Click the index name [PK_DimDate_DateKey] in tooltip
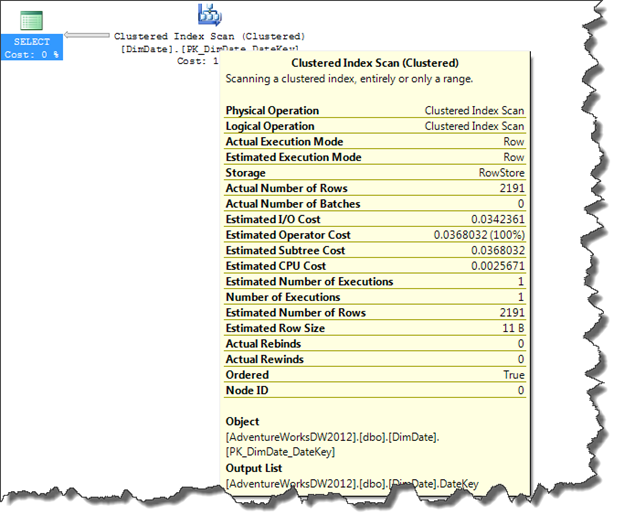 [280, 452]
